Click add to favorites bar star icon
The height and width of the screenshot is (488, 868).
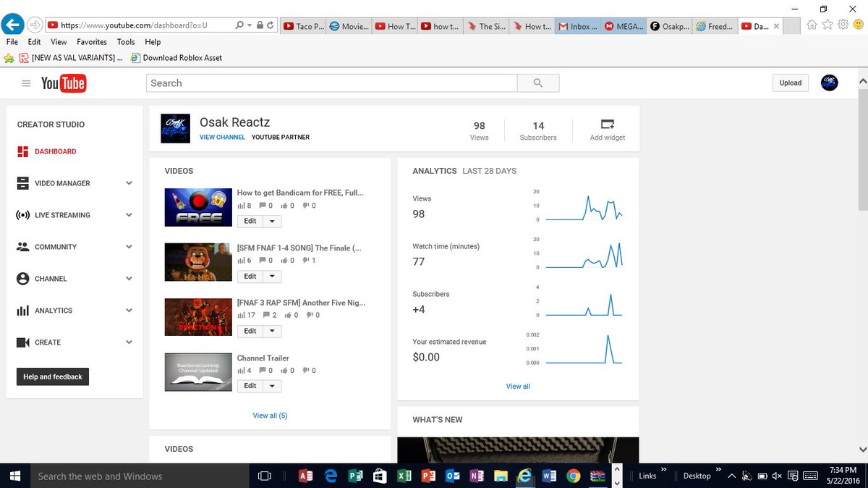pyautogui.click(x=9, y=58)
